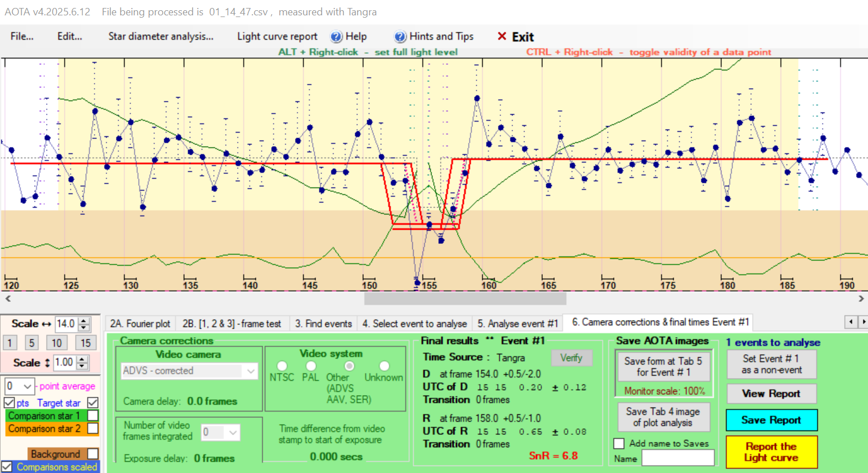Expand the Video camera ADVS dropdown
The height and width of the screenshot is (473, 868).
click(250, 371)
